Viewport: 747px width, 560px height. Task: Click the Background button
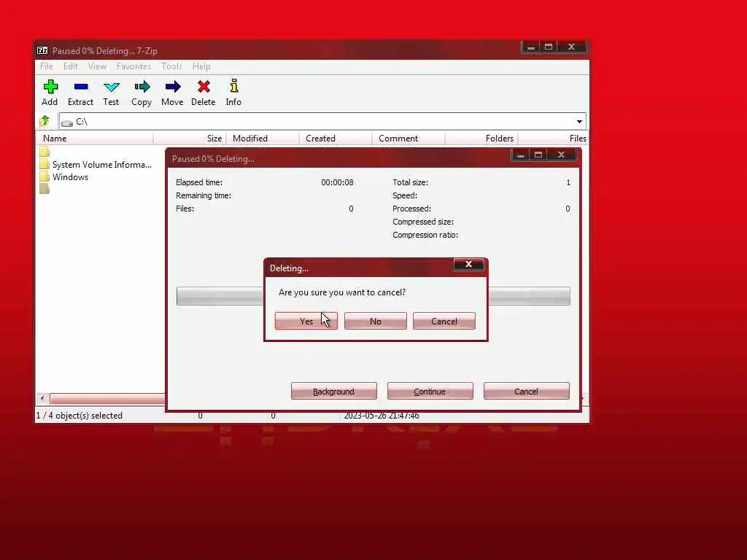pyautogui.click(x=334, y=391)
